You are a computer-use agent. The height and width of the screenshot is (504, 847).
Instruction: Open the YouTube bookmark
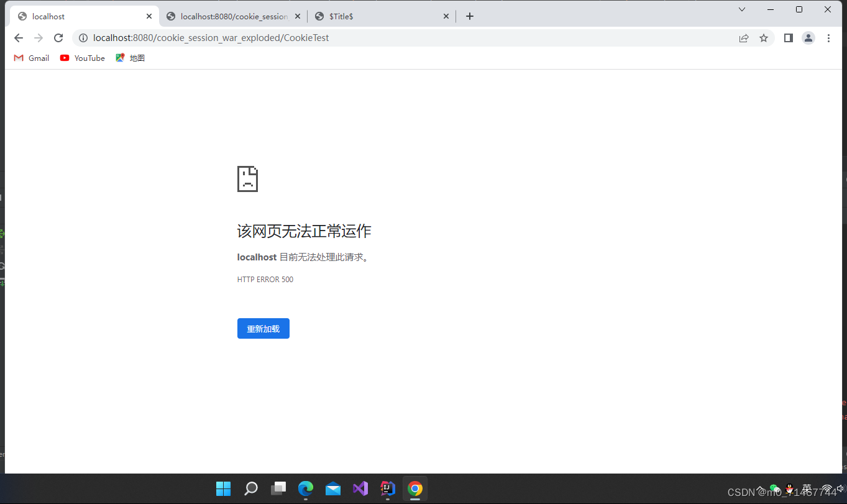point(82,58)
